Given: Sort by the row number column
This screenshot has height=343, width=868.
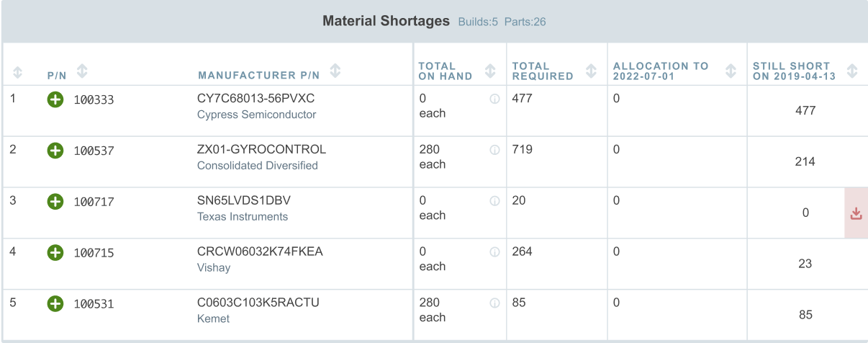Looking at the screenshot, I should pyautogui.click(x=18, y=71).
